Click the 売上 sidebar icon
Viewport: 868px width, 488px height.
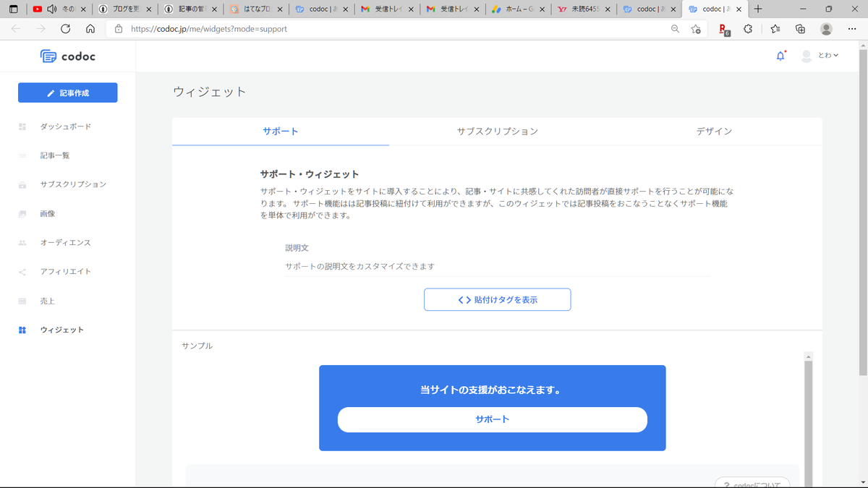(x=22, y=301)
